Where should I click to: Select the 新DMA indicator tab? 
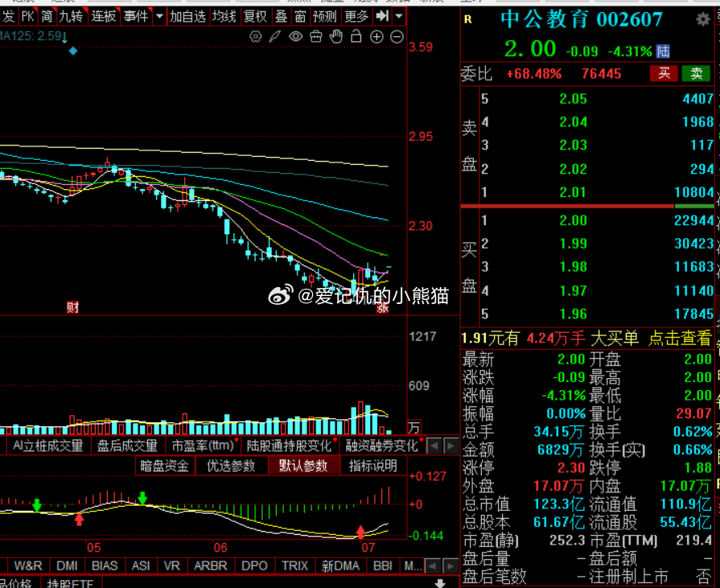point(340,565)
